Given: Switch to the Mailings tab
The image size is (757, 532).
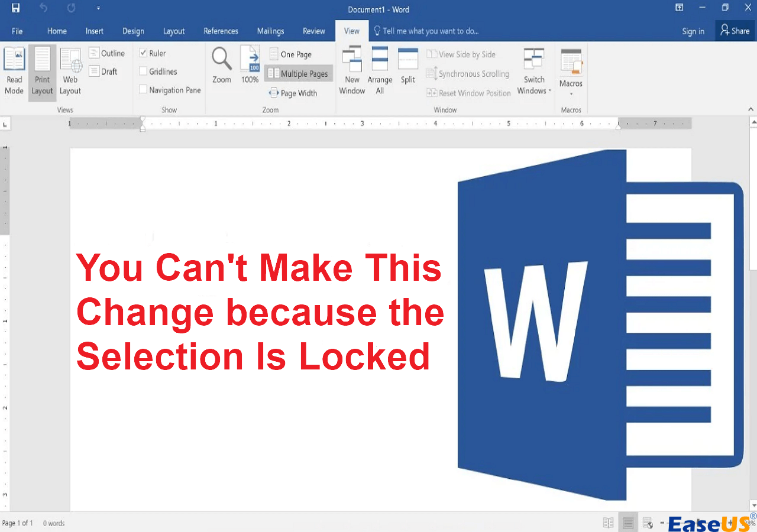Looking at the screenshot, I should [x=270, y=31].
